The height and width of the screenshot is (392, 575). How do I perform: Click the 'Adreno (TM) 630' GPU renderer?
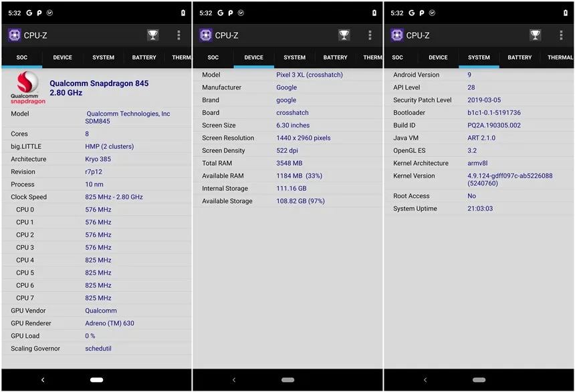110,323
